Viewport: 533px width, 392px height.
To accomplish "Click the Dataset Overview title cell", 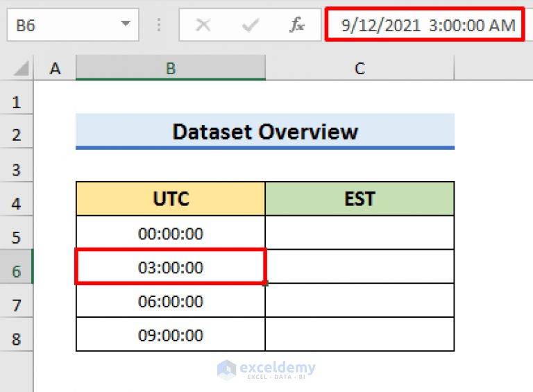I will pyautogui.click(x=265, y=131).
